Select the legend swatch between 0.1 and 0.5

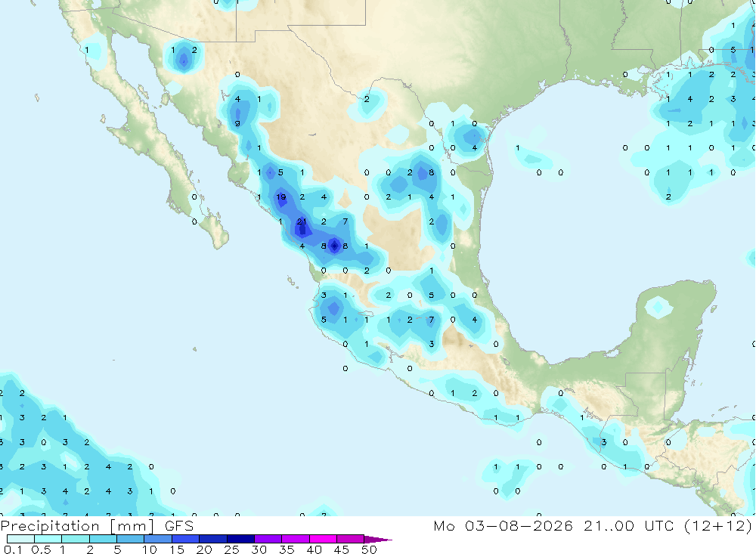20,539
